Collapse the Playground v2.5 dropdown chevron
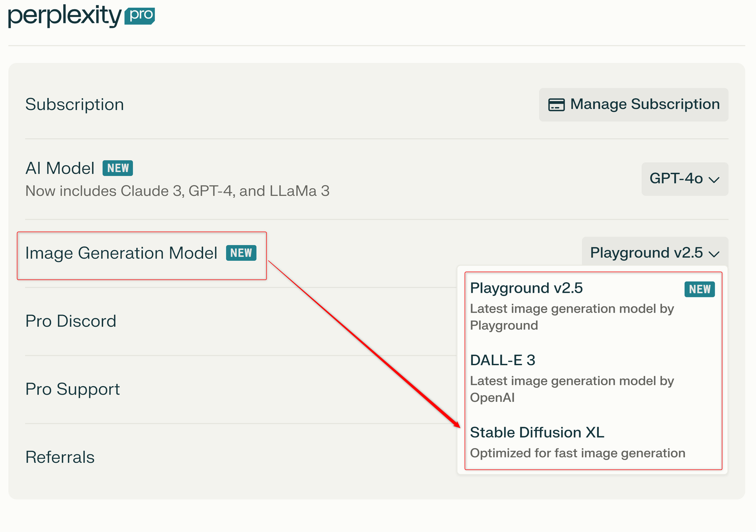This screenshot has width=756, height=532. 714,253
